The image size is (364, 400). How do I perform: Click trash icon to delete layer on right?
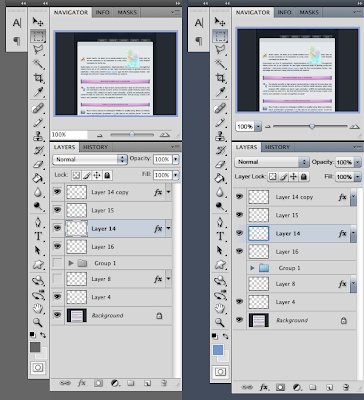click(346, 387)
